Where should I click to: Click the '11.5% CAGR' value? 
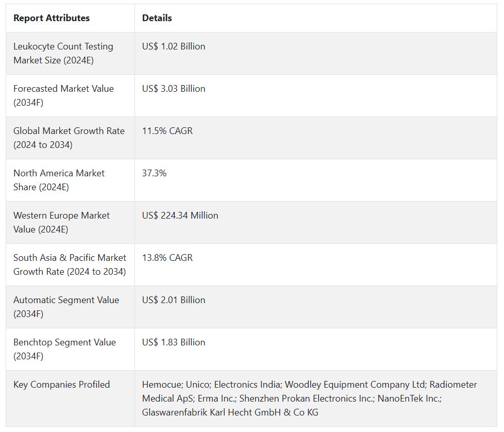click(167, 131)
